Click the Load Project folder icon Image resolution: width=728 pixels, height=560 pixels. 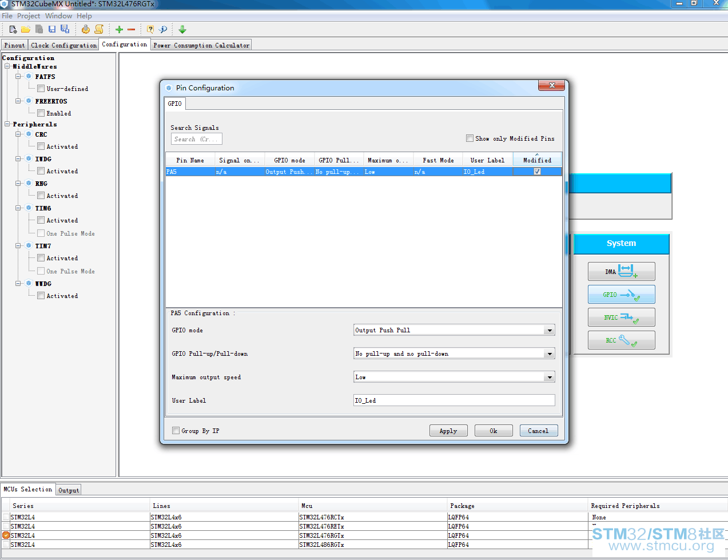tap(26, 29)
